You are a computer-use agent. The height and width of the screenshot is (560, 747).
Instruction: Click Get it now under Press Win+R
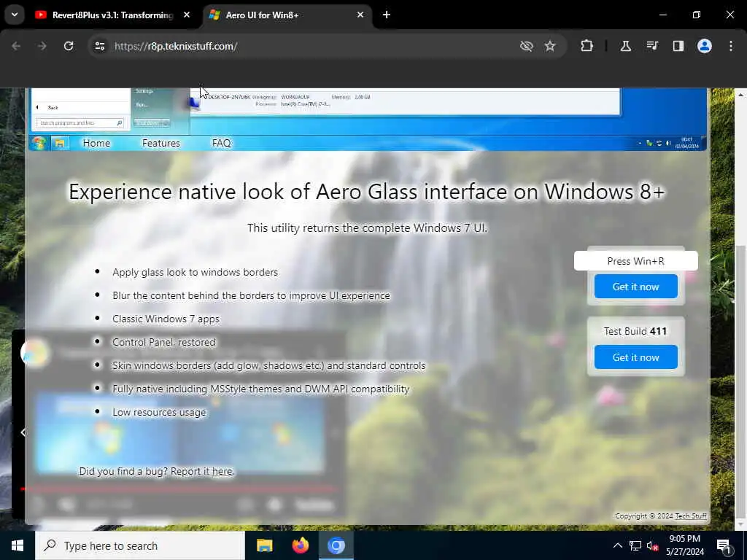pyautogui.click(x=635, y=286)
